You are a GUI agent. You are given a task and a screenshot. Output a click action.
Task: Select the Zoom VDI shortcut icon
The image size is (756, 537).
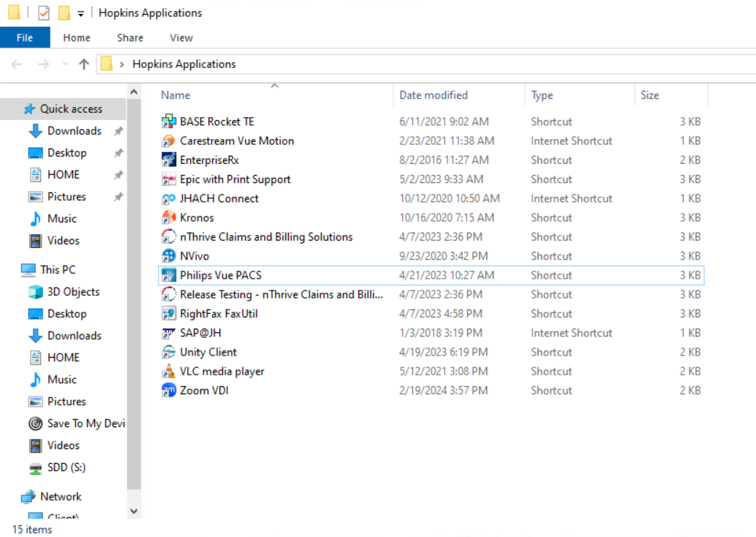pos(168,391)
